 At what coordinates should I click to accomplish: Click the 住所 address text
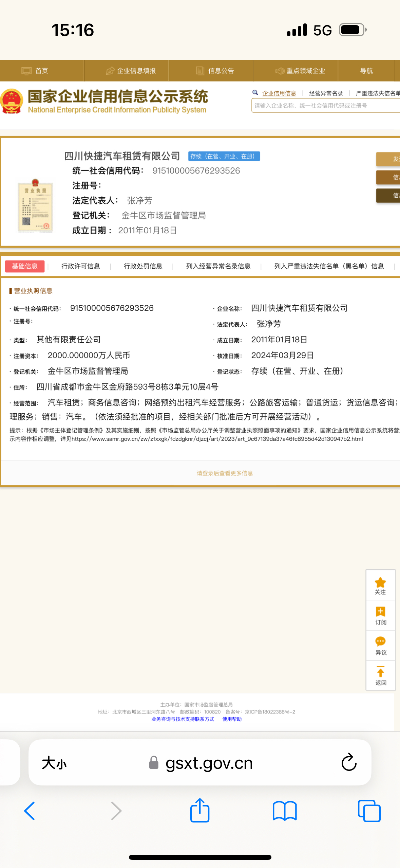127,387
